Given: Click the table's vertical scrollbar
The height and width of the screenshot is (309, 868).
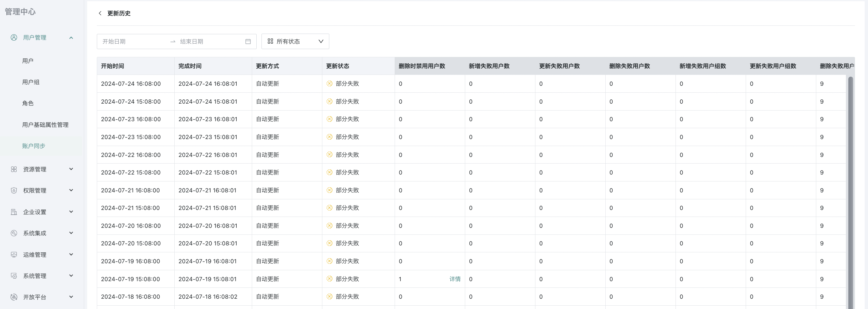Looking at the screenshot, I should 850,192.
